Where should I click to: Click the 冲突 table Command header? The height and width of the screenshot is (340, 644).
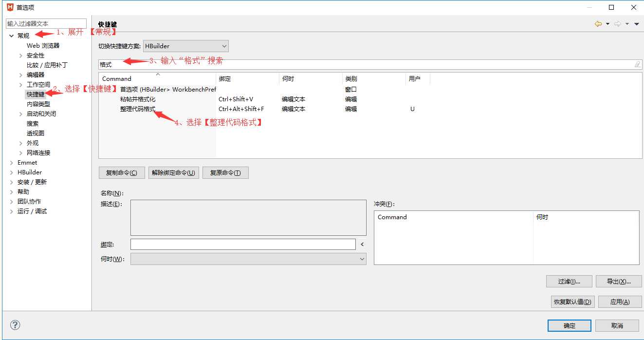[454, 217]
